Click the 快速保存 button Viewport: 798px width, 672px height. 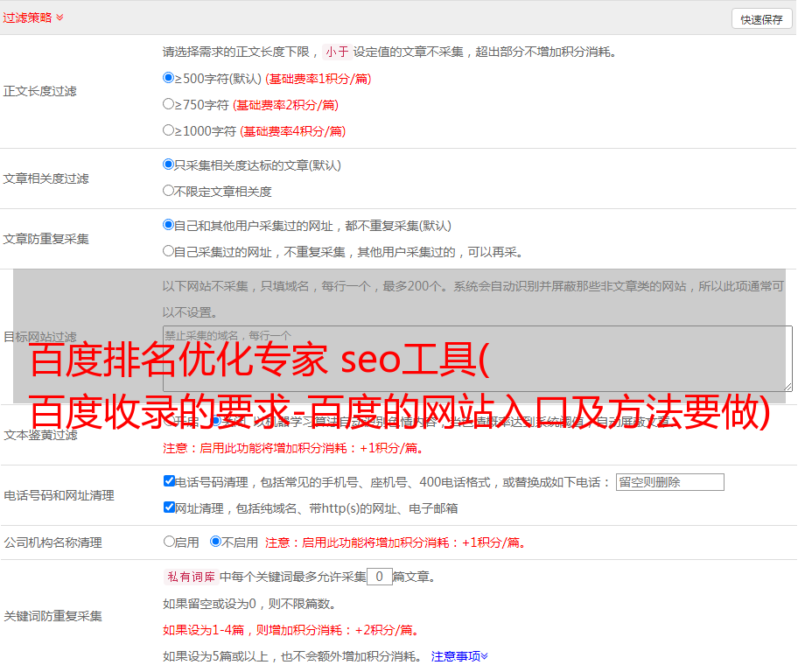click(761, 19)
